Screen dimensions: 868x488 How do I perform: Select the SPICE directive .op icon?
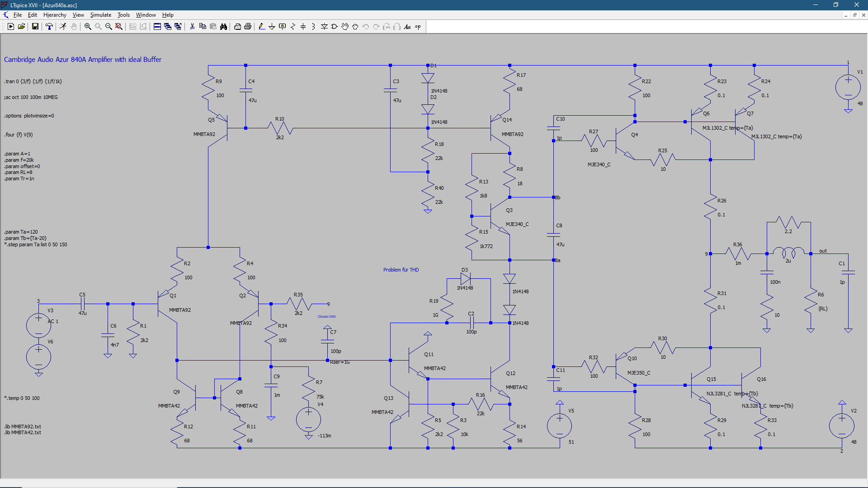418,27
